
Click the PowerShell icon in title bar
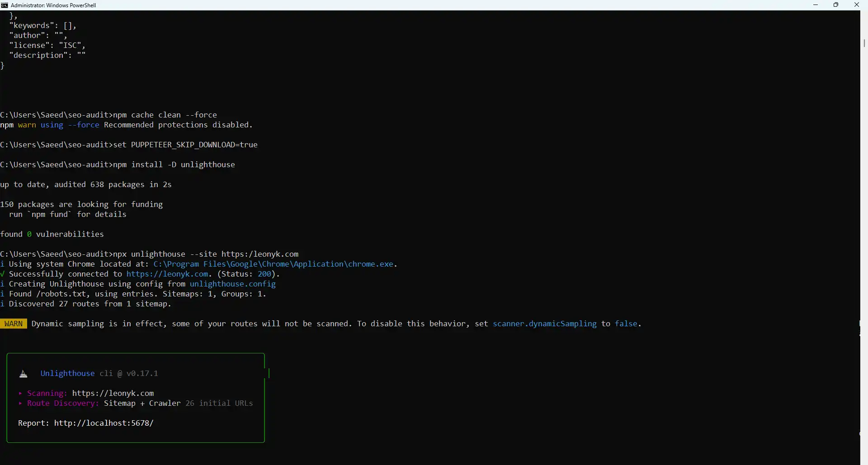5,5
